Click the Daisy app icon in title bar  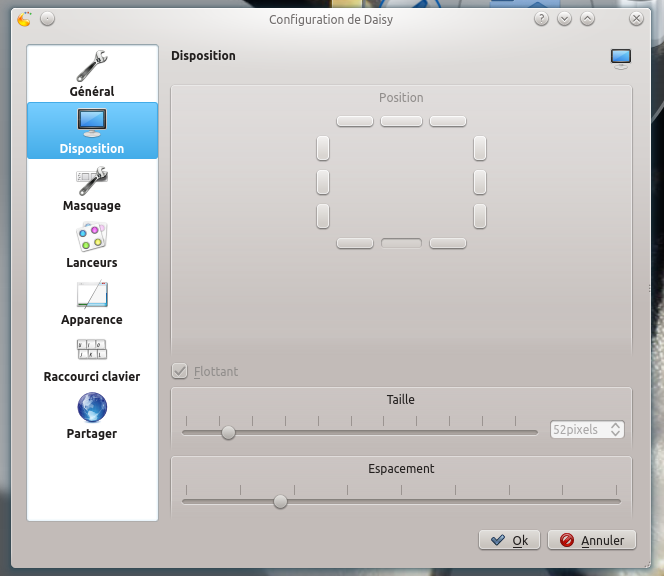coord(25,19)
